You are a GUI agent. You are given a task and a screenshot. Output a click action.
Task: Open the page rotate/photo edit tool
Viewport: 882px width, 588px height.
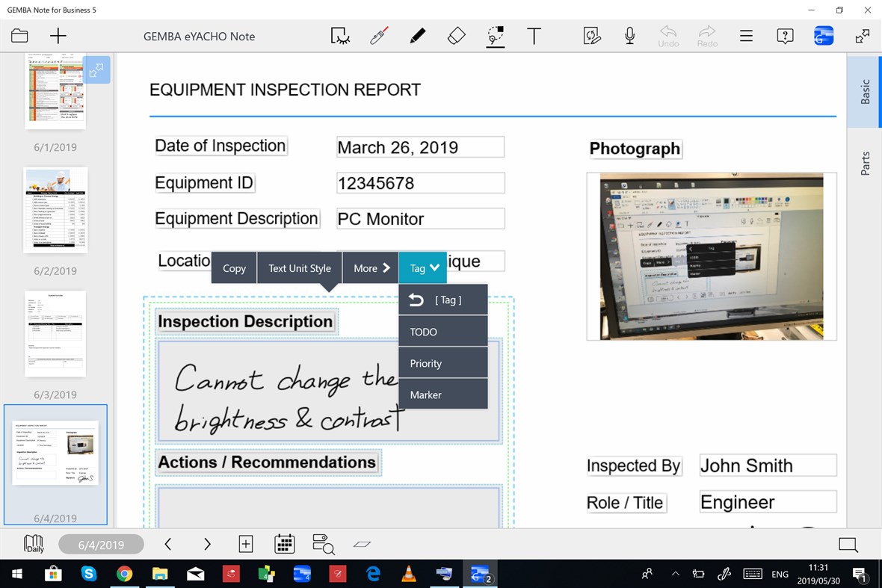coord(592,35)
